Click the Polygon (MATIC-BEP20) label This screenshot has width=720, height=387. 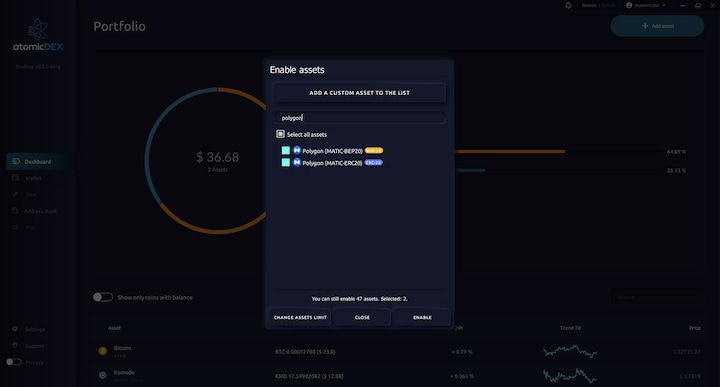click(x=332, y=151)
